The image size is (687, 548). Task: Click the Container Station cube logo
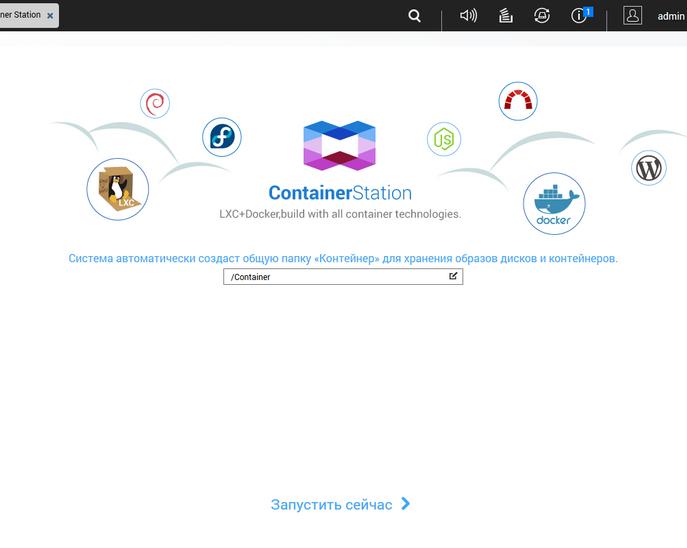(340, 145)
